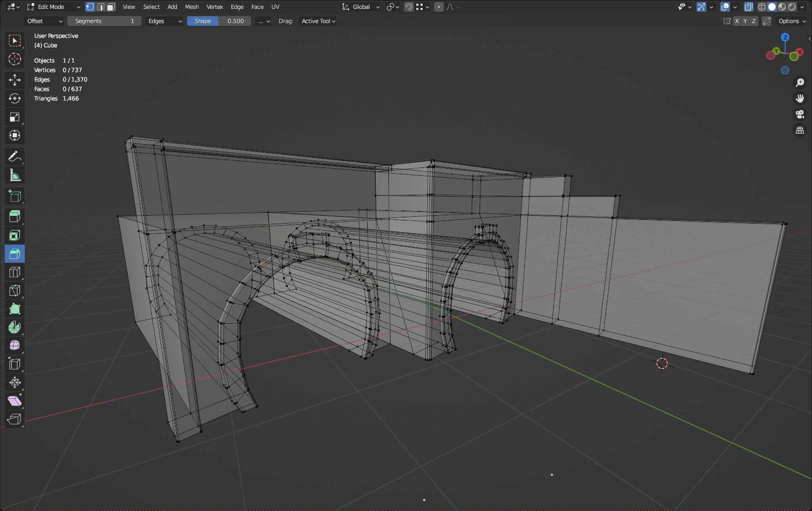
Task: Click the pan hand viewport icon
Action: click(800, 98)
